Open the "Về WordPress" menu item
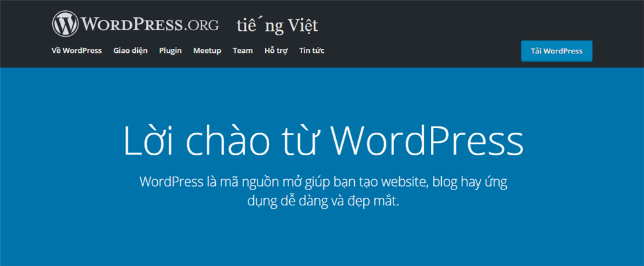Screen dimensions: 644x266 77,51
